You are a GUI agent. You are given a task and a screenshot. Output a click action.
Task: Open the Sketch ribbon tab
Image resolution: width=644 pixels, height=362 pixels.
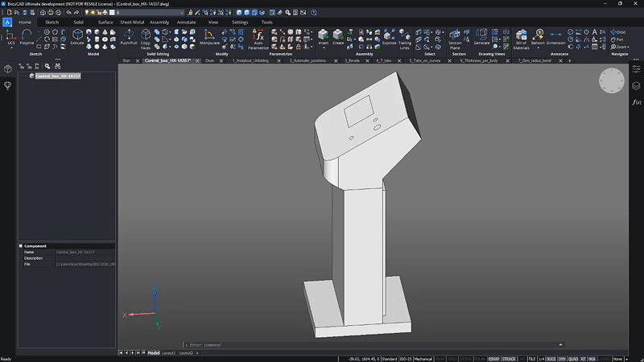pyautogui.click(x=52, y=23)
